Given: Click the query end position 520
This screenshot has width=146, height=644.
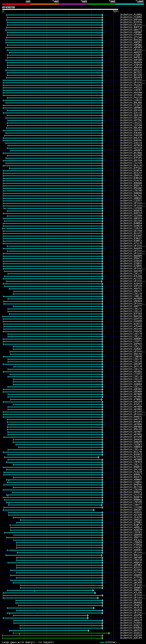Looking at the screenshot, I should (x=115, y=11).
